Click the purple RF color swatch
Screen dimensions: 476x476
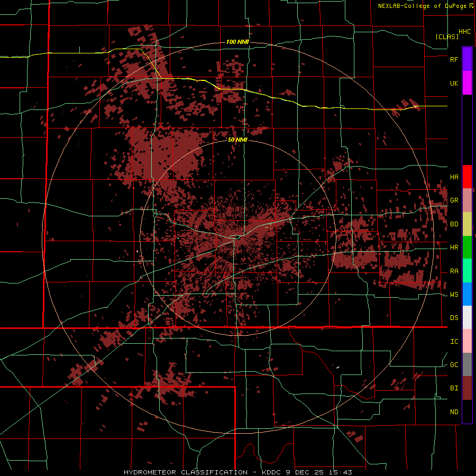pyautogui.click(x=467, y=59)
